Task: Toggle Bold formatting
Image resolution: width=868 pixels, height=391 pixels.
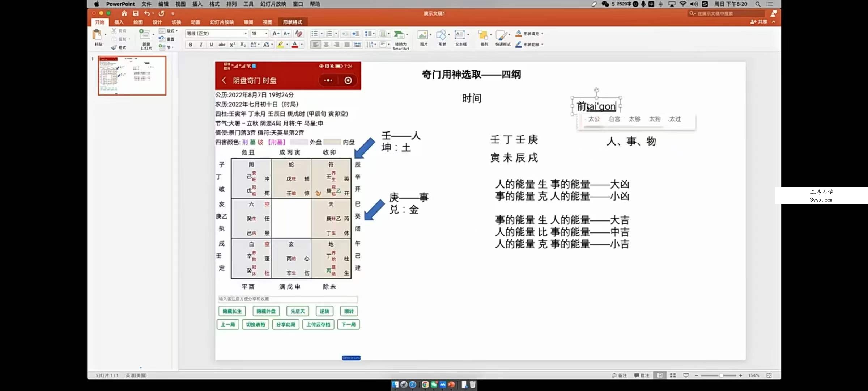Action: coord(191,45)
